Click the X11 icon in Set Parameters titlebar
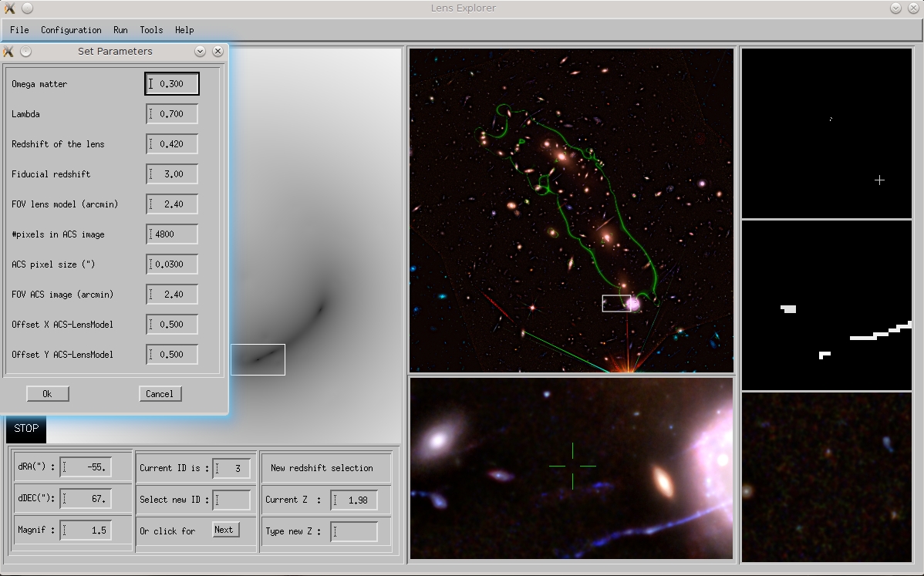The height and width of the screenshot is (576, 924). click(8, 52)
